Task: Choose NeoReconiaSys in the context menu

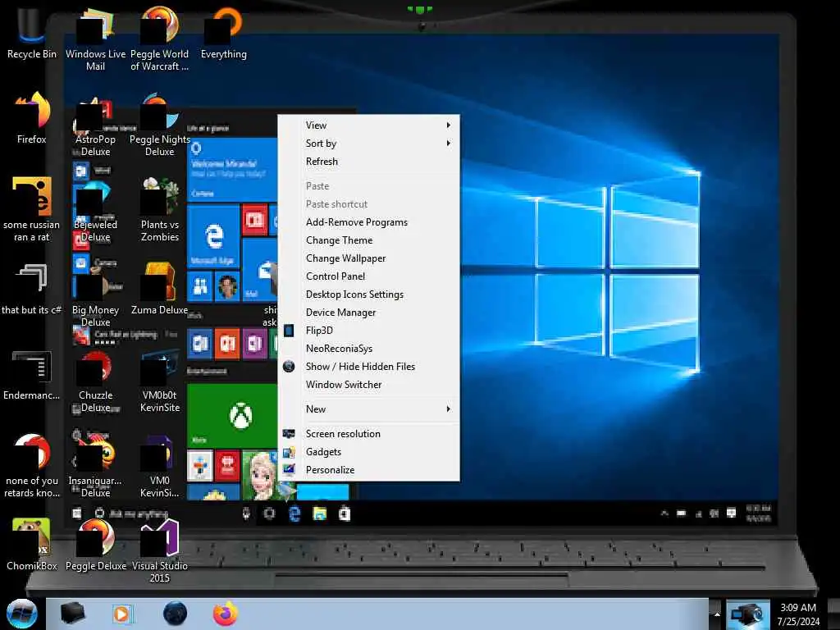Action: 368,349
